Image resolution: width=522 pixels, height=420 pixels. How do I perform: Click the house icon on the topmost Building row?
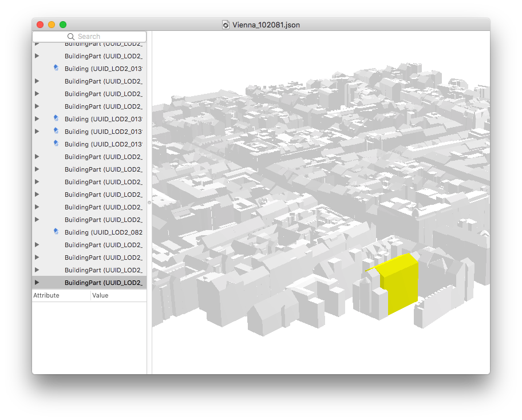56,68
